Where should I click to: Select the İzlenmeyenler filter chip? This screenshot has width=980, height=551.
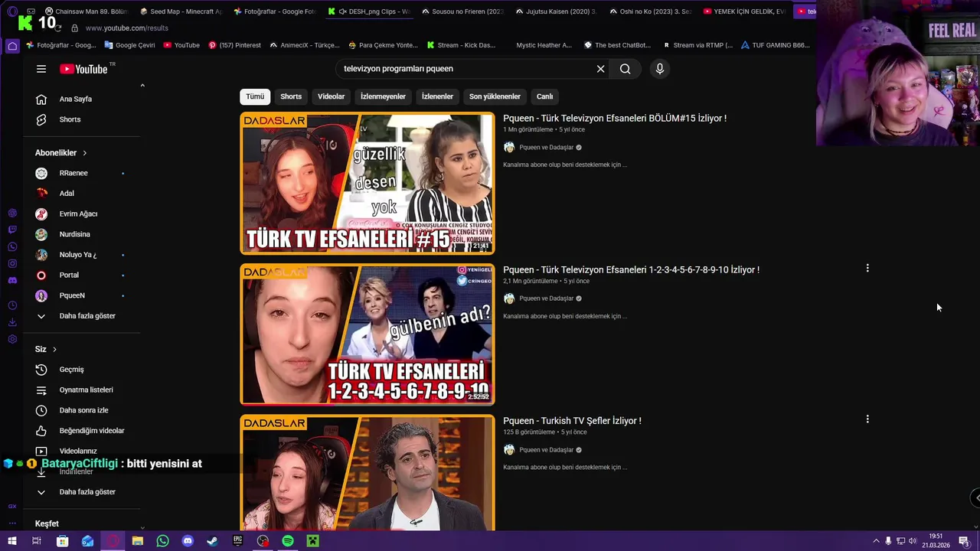click(383, 96)
